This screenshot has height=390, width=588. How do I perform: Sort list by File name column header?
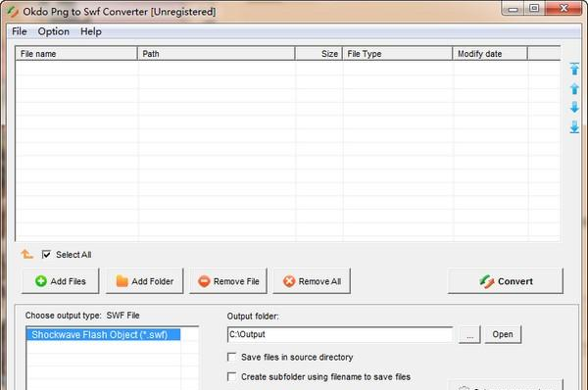(x=76, y=54)
